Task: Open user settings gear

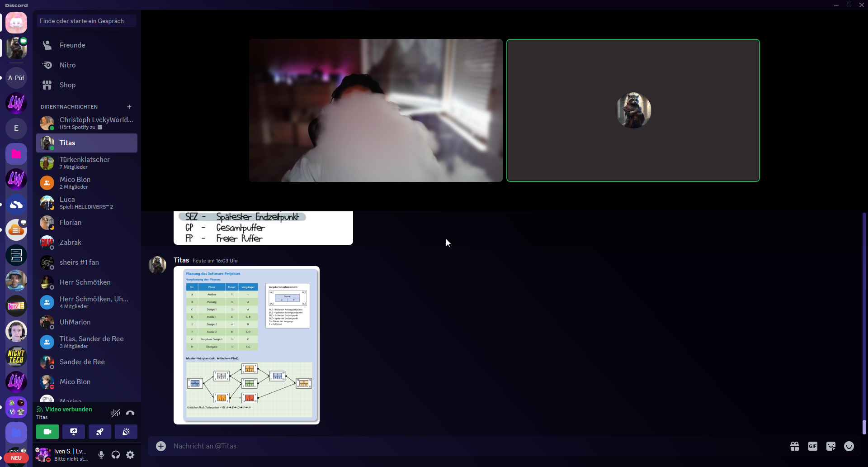Action: click(x=130, y=455)
